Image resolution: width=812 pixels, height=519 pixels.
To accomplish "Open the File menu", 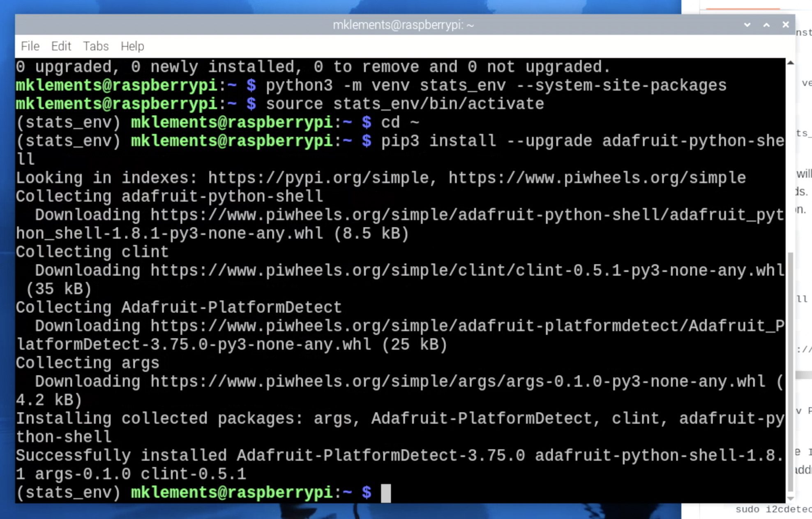I will tap(30, 46).
